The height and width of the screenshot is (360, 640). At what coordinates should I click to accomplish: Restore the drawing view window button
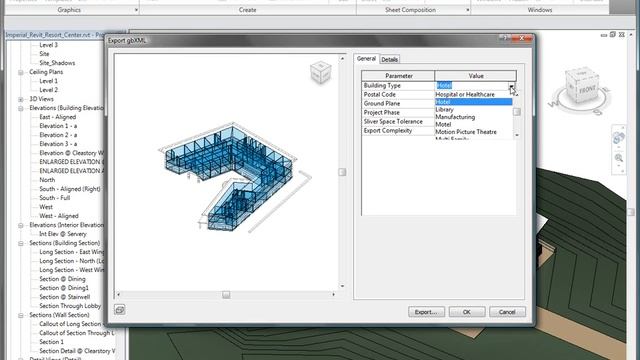click(612, 35)
